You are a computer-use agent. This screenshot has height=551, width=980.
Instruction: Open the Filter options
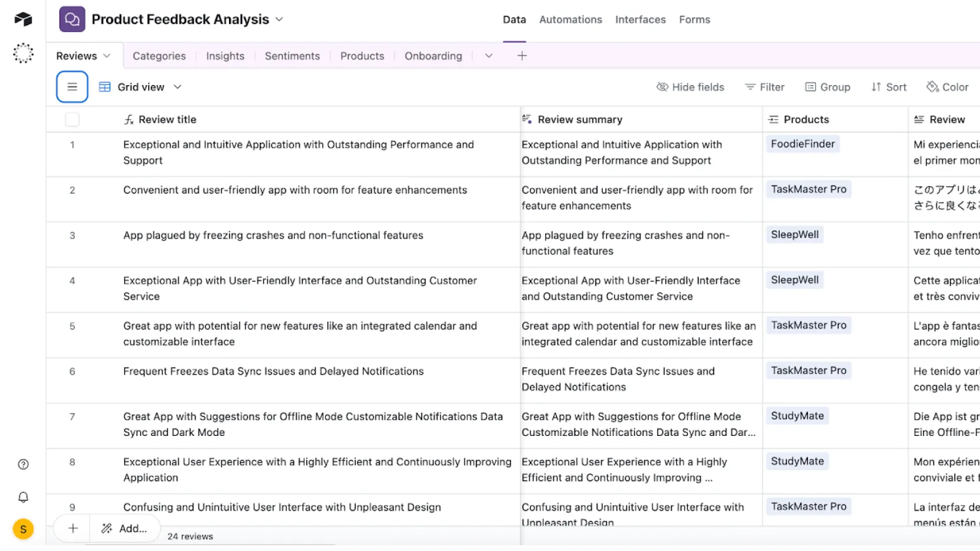pyautogui.click(x=765, y=87)
